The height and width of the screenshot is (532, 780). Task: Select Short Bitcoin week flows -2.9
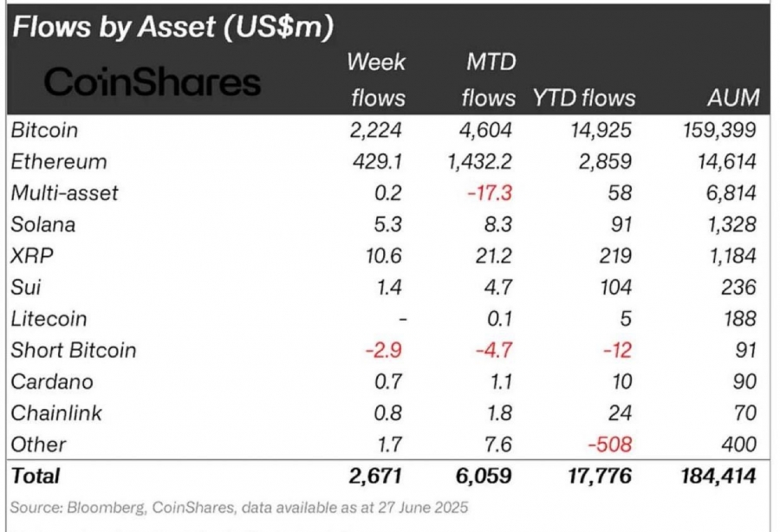click(384, 351)
